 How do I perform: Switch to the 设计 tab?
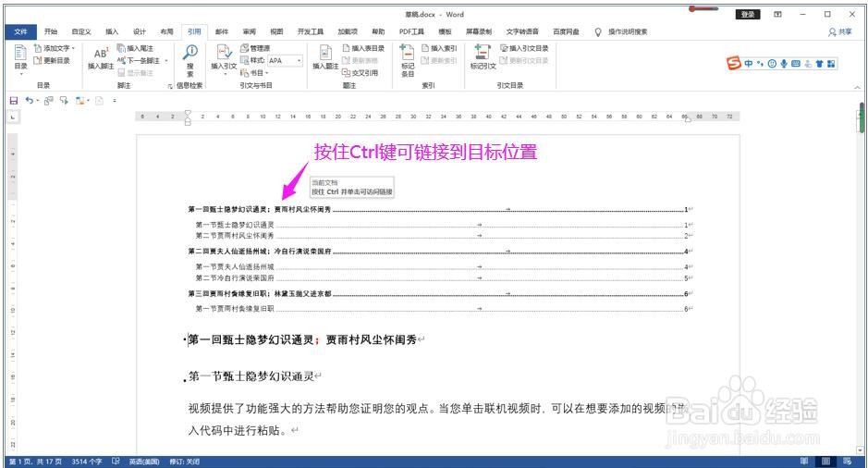click(x=140, y=31)
